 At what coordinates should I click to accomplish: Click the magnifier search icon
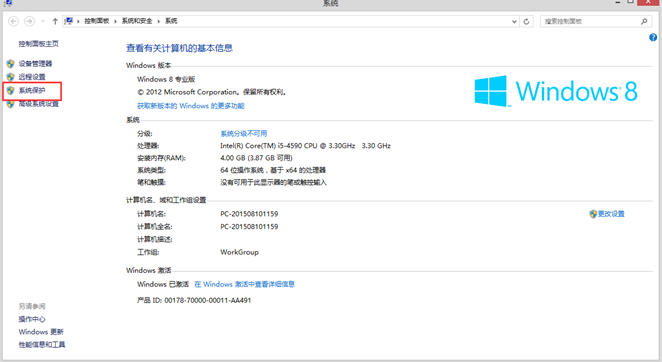(x=644, y=21)
